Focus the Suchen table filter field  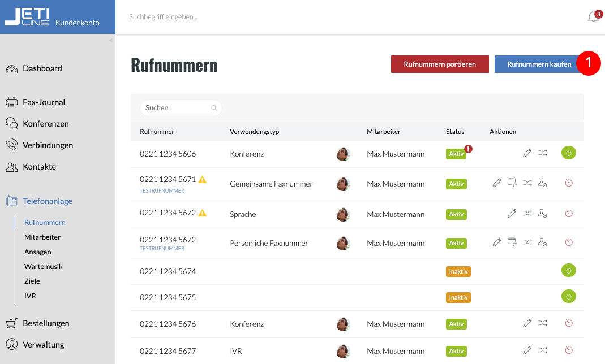click(x=181, y=108)
